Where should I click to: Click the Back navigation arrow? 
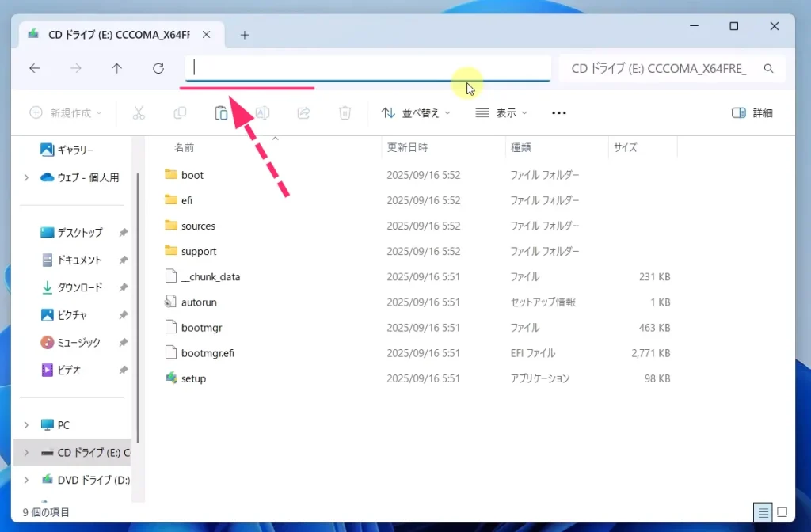pos(35,69)
